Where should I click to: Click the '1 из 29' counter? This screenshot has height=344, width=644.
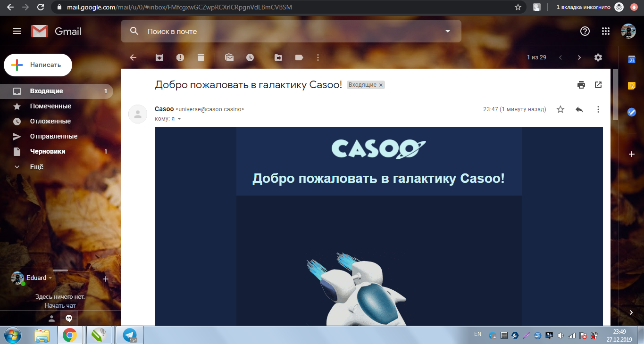click(x=536, y=57)
